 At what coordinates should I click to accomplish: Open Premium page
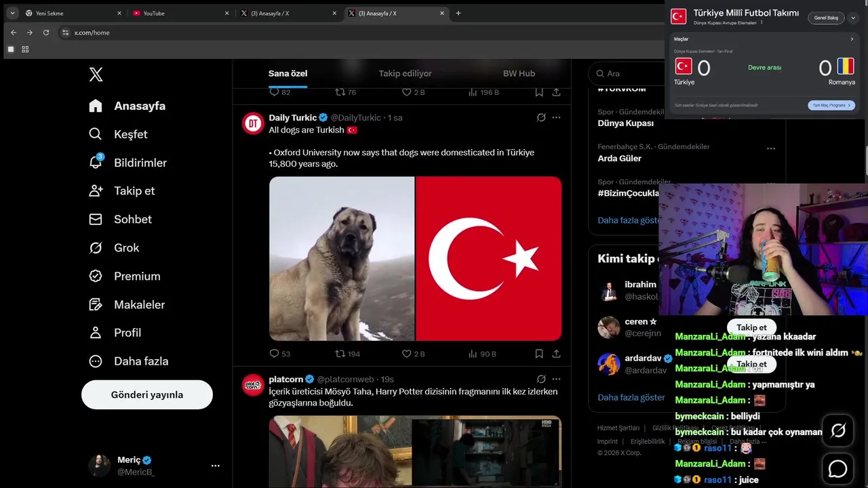click(x=125, y=277)
